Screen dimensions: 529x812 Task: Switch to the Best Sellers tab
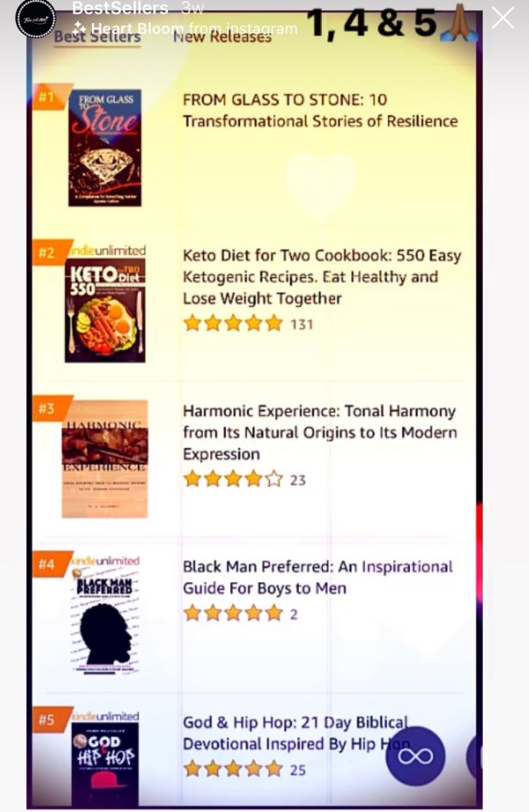click(x=97, y=37)
